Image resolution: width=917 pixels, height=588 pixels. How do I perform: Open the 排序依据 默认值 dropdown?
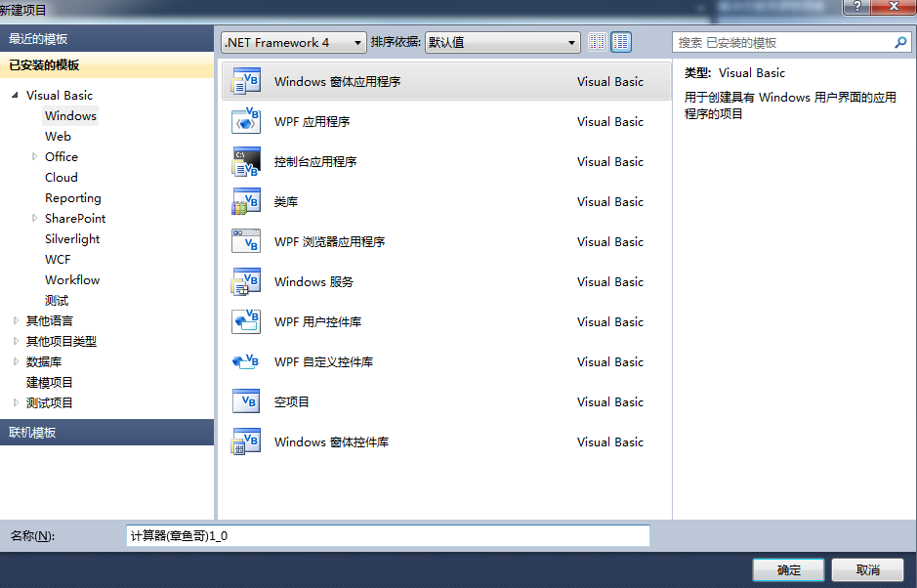pos(502,42)
